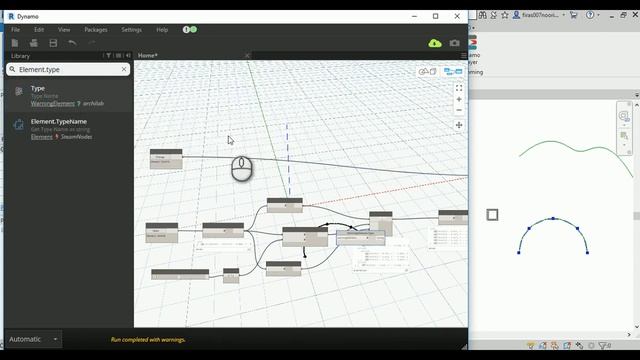Click the canvas Zoom In plus button
This screenshot has width=640, height=360.
coord(459,99)
